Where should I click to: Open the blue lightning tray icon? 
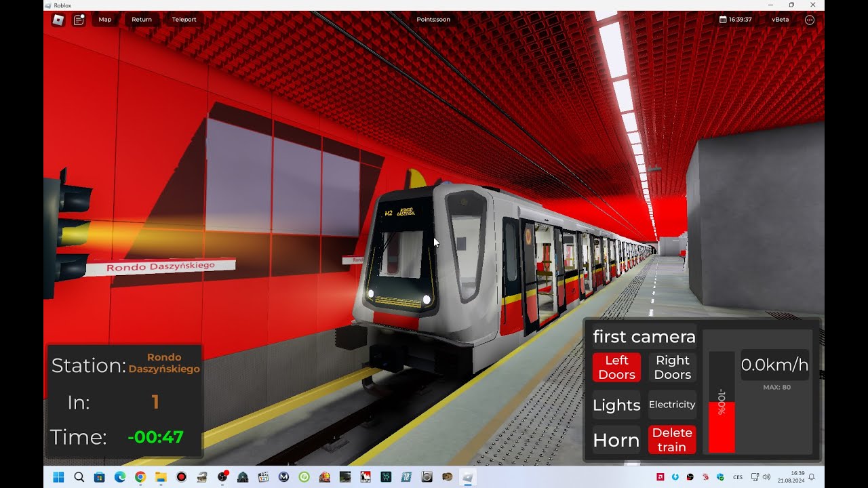click(x=675, y=477)
